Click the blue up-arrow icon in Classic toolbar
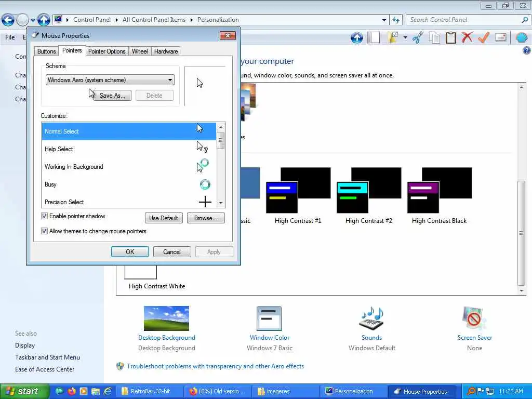Viewport: 532px width, 399px height. 356,37
